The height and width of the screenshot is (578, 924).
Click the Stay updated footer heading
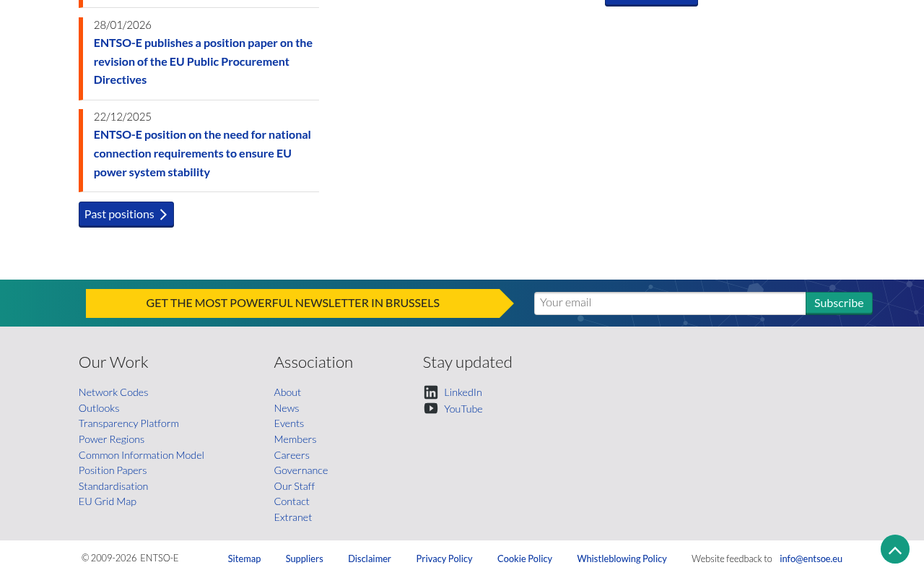468,362
